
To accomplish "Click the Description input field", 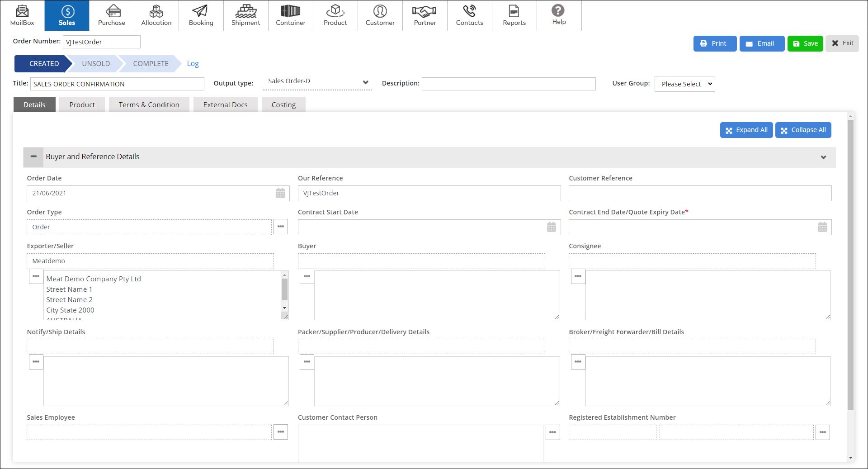I will click(509, 84).
